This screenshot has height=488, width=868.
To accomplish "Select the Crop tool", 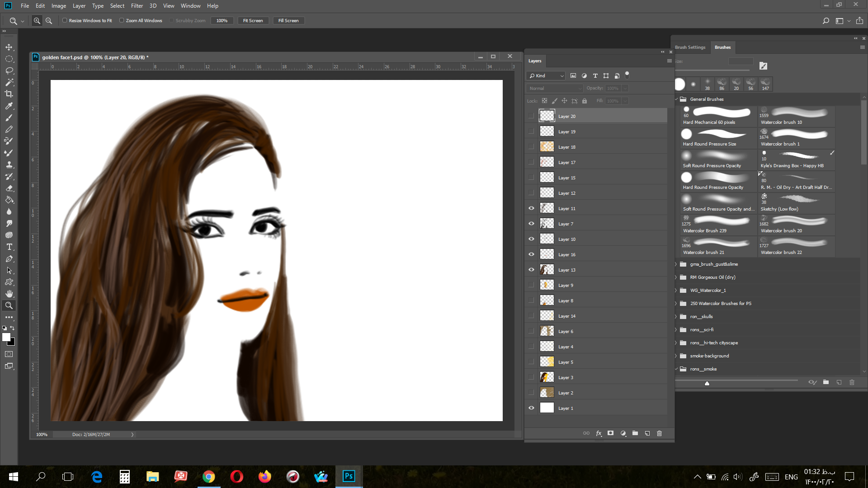I will click(x=9, y=94).
